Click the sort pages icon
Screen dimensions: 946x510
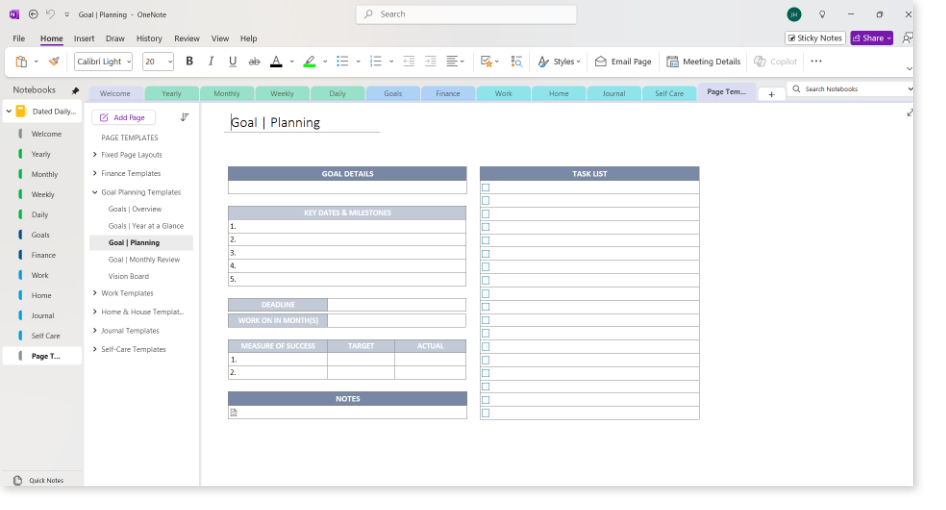click(x=185, y=117)
